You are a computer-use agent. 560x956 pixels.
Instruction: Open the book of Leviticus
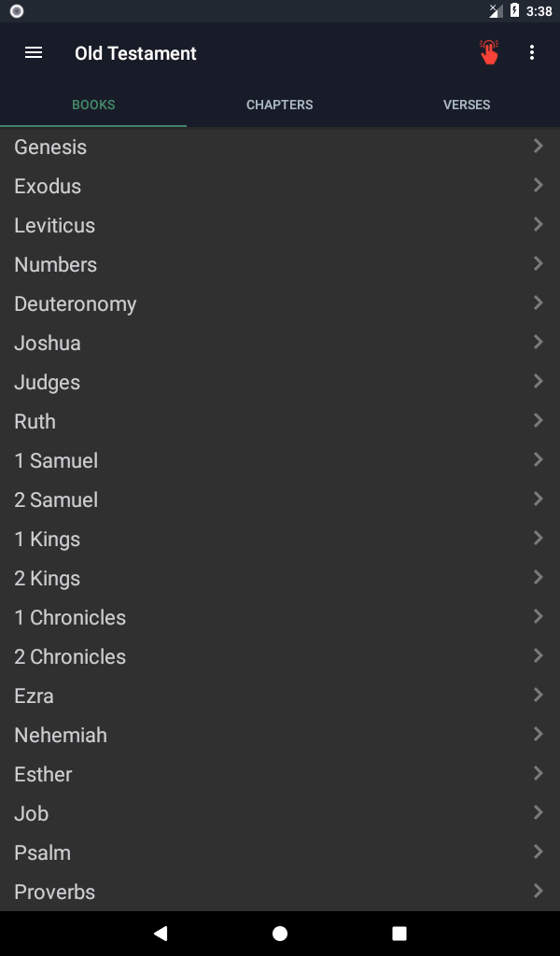[x=55, y=225]
